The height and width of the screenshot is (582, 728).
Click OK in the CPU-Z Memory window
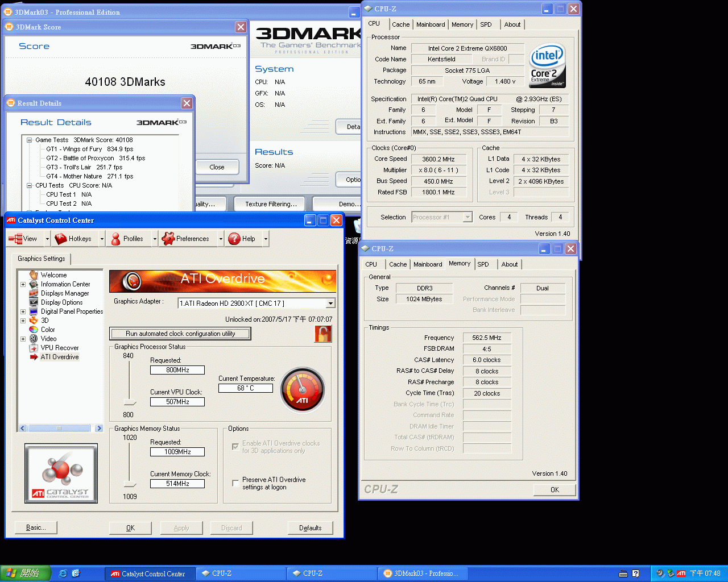[x=555, y=489]
